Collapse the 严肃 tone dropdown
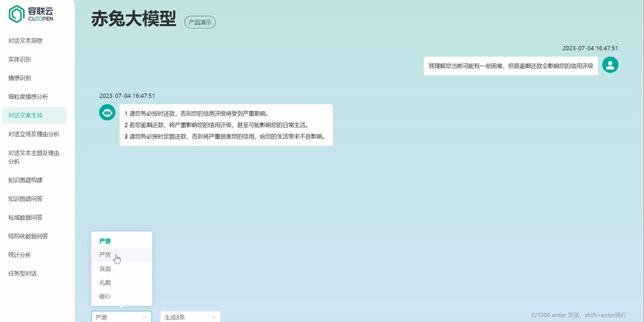 [x=121, y=316]
